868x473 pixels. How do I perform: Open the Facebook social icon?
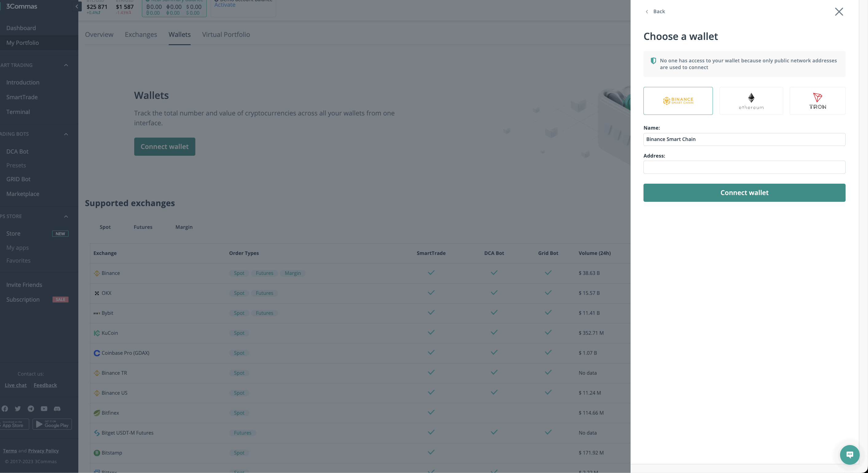click(5, 408)
